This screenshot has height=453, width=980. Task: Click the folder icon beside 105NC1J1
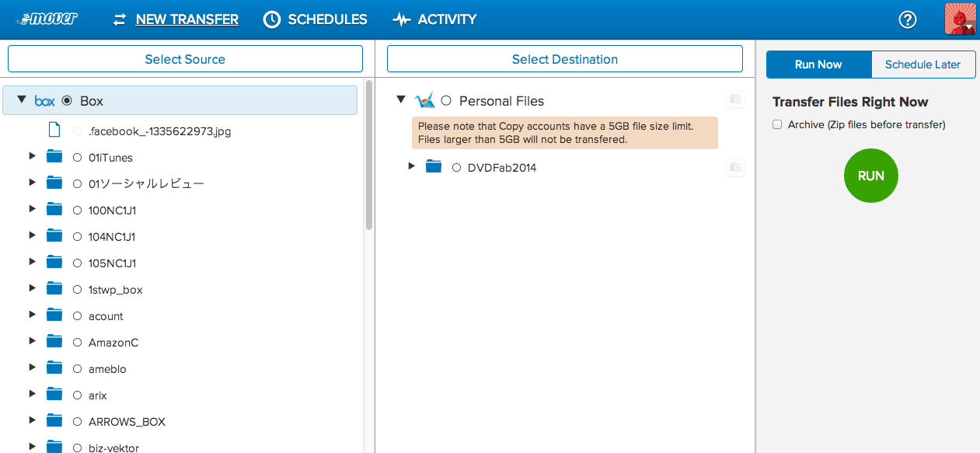coord(54,263)
